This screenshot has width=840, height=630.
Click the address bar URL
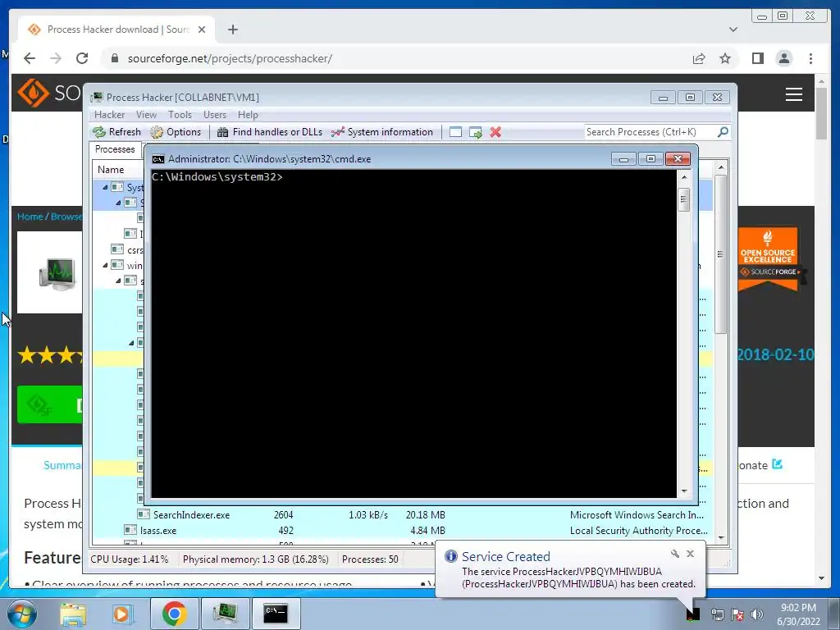pos(230,58)
